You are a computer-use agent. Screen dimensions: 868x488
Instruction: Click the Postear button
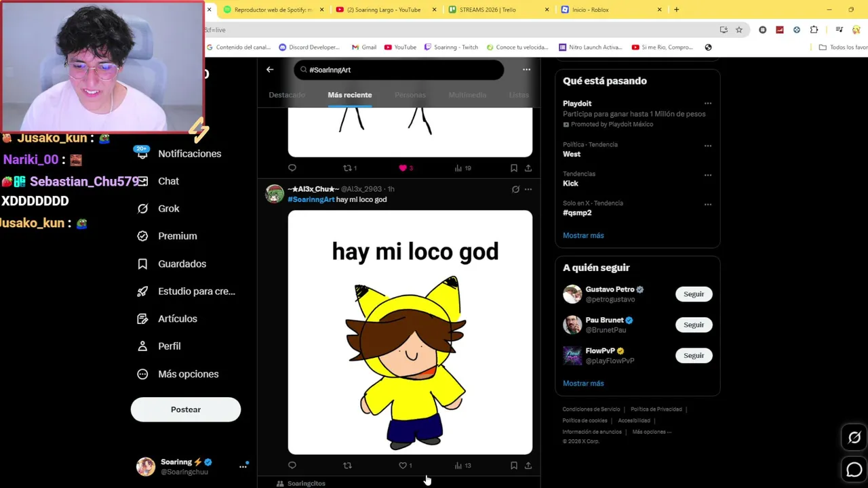click(x=185, y=409)
